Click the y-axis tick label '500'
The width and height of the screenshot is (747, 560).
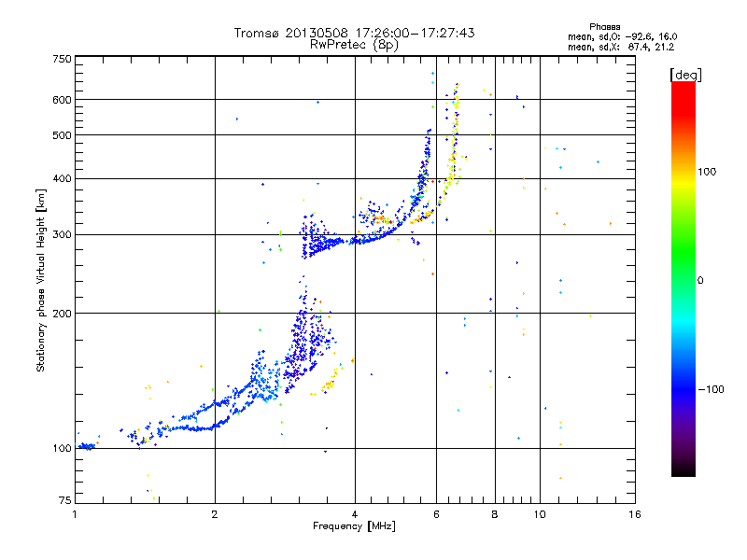(x=62, y=135)
